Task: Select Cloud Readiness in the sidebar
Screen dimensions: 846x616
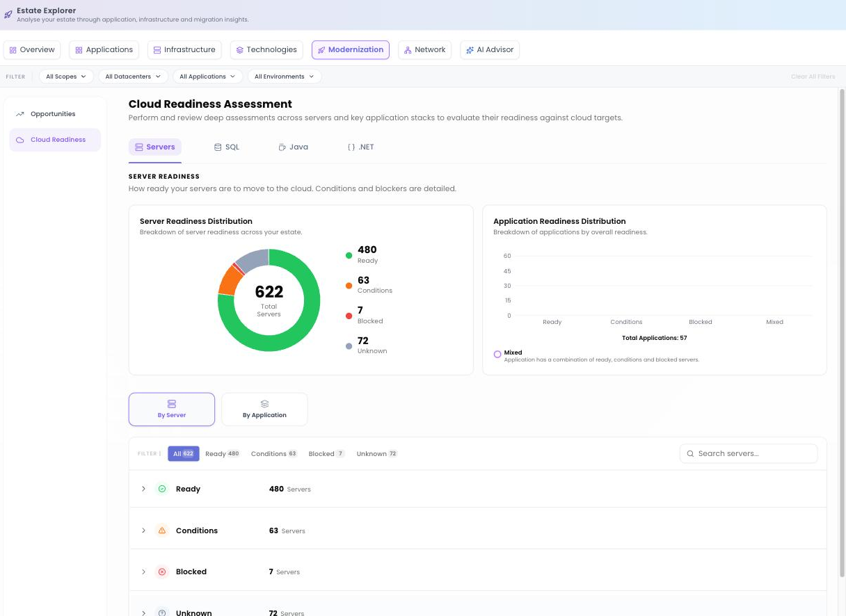Action: pyautogui.click(x=55, y=140)
